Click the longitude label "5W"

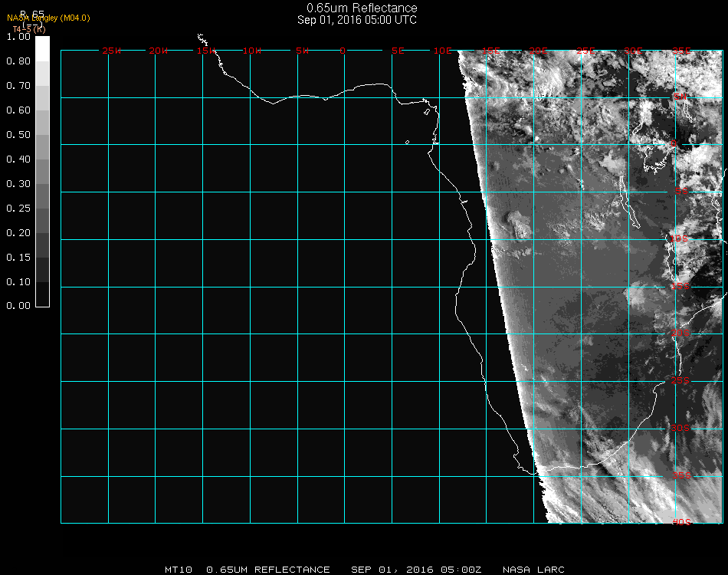point(302,51)
